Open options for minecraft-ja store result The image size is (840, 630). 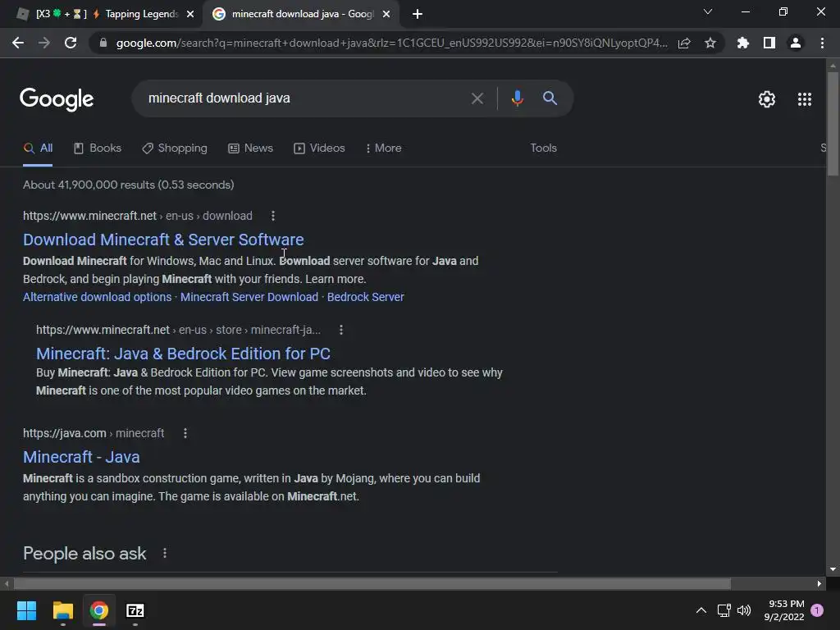[x=341, y=330]
